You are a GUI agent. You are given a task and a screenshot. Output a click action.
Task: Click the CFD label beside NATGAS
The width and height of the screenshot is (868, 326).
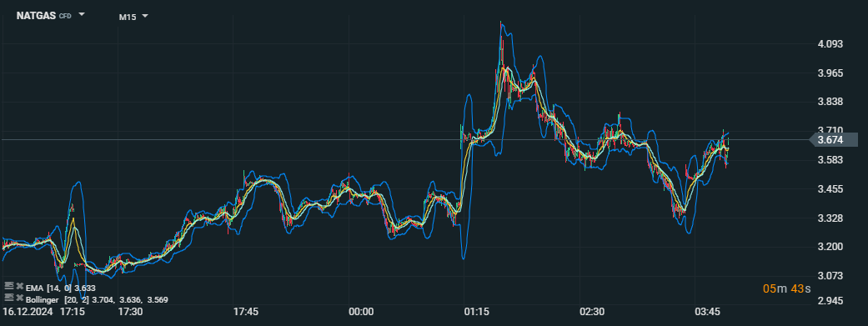(x=65, y=17)
